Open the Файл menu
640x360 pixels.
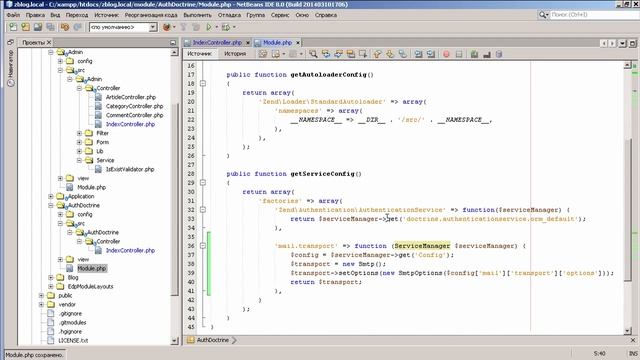[13, 15]
